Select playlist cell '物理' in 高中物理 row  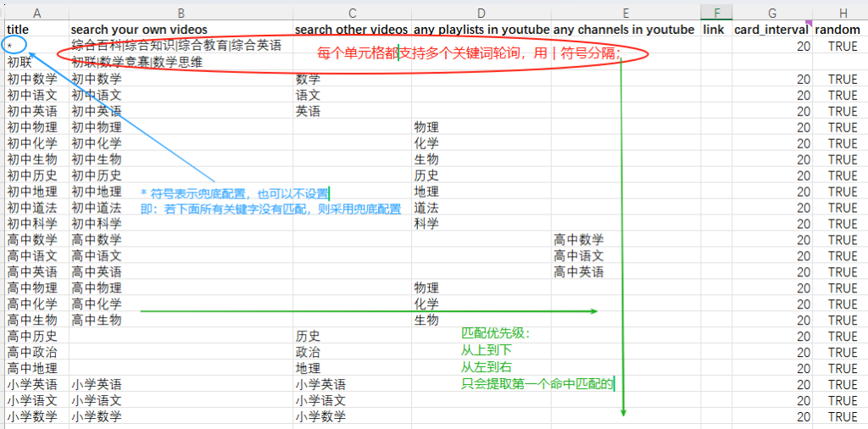click(x=481, y=288)
